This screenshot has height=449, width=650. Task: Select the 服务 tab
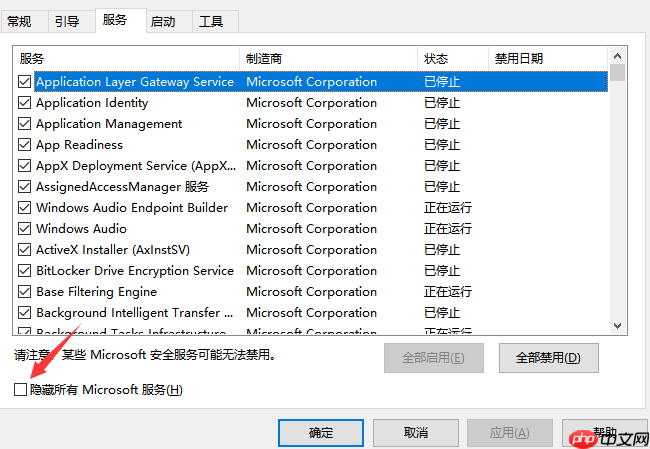click(121, 20)
